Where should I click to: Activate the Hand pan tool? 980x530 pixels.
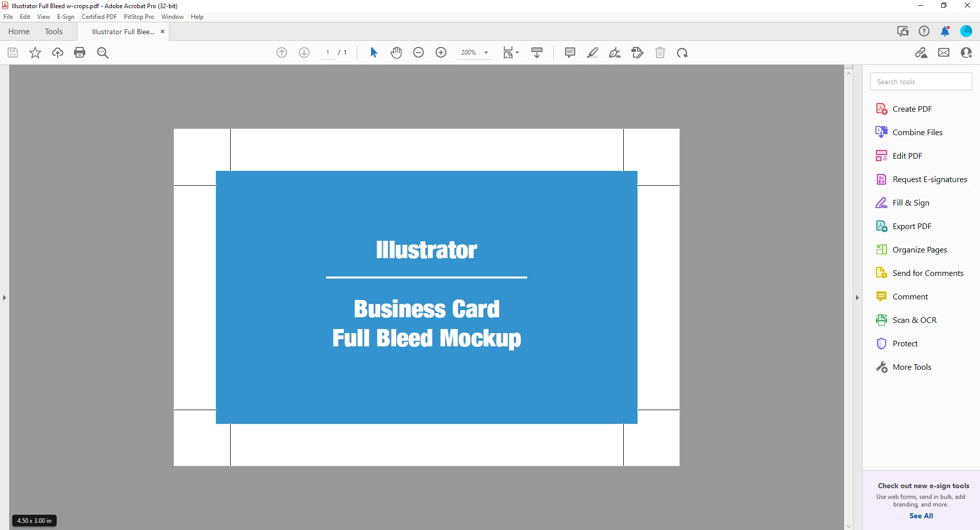point(396,53)
